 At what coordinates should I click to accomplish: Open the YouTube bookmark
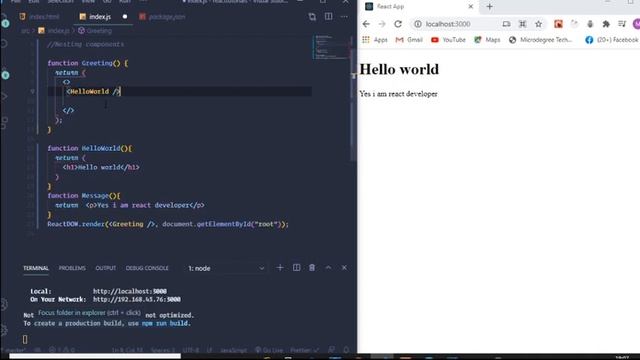click(448, 40)
